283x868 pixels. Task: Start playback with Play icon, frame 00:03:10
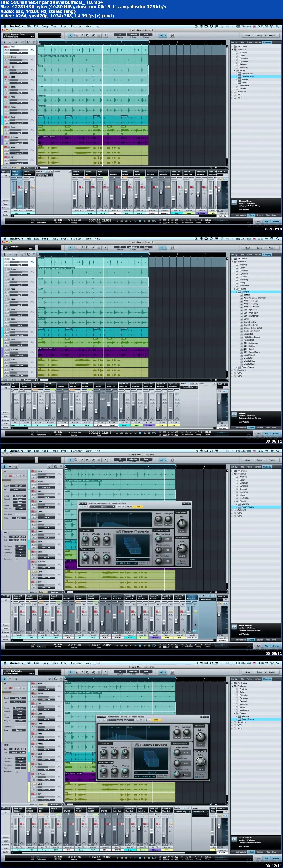click(x=145, y=221)
